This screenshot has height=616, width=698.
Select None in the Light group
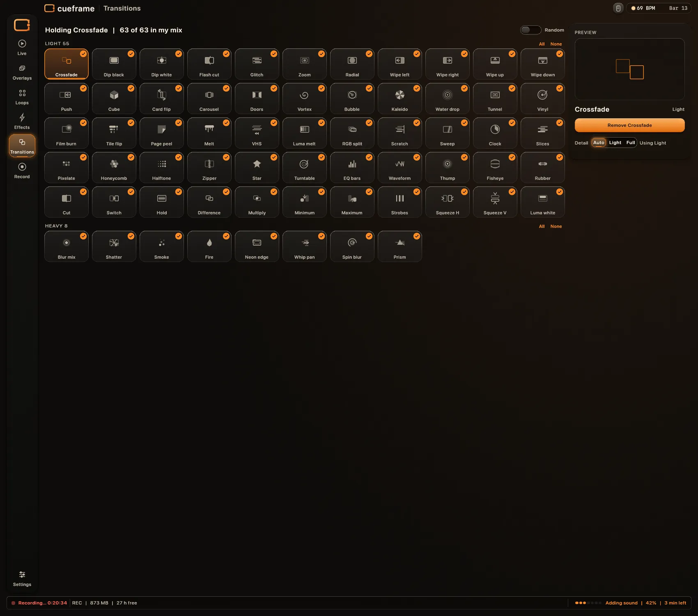pyautogui.click(x=556, y=44)
